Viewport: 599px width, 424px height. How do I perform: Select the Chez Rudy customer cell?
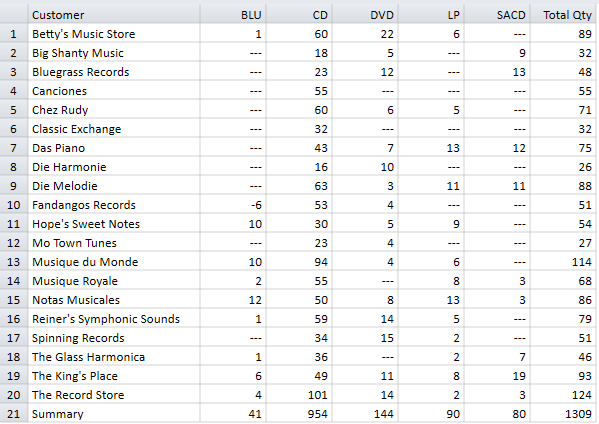tap(114, 110)
